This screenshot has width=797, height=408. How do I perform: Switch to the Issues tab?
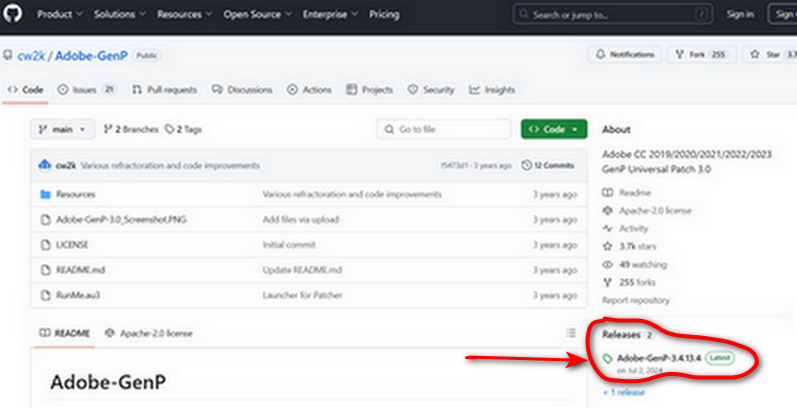(x=87, y=90)
